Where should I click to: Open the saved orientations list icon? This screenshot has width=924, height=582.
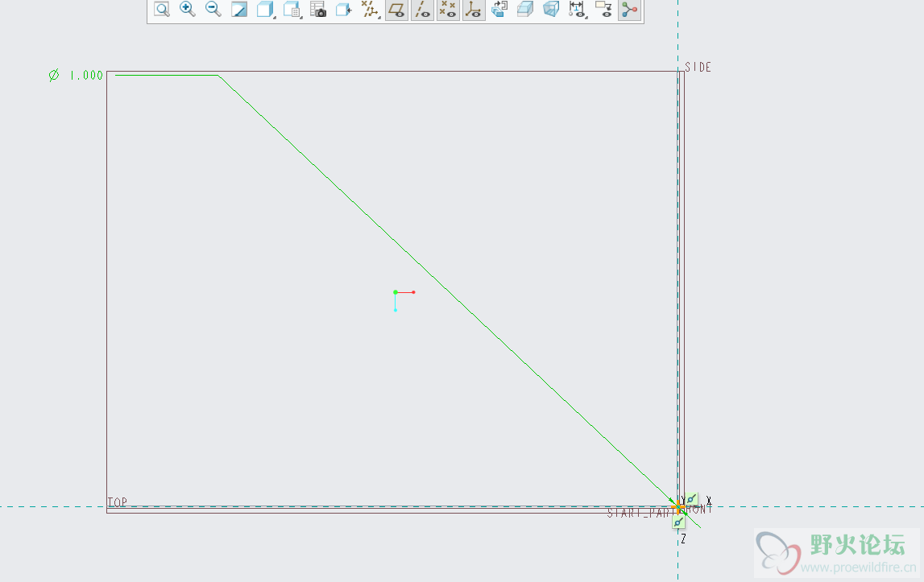point(292,9)
